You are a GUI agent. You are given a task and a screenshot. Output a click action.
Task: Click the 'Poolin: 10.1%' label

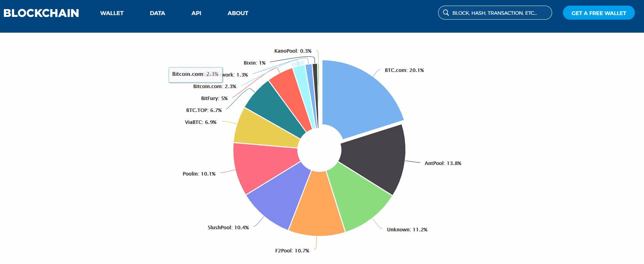coord(199,174)
